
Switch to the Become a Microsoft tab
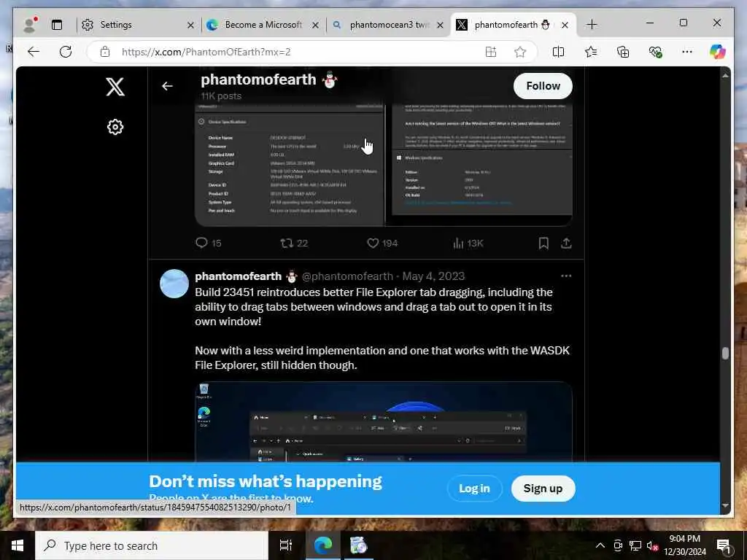click(263, 25)
